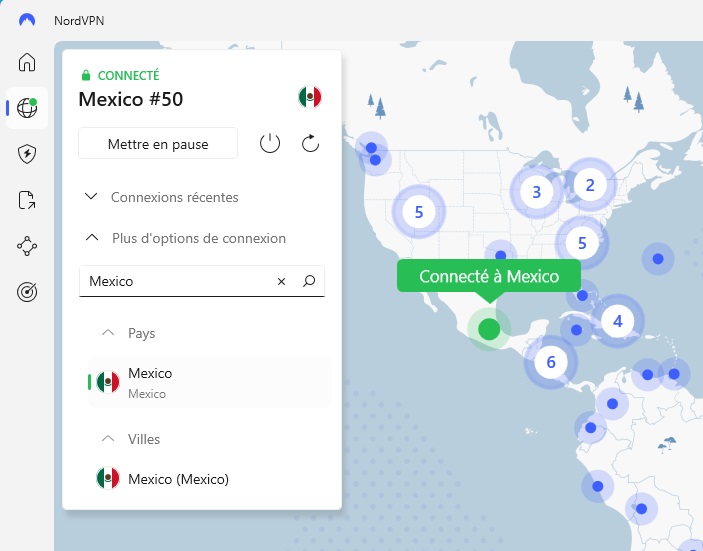The width and height of the screenshot is (703, 551).
Task: Click the magnifier search icon
Action: (x=309, y=281)
